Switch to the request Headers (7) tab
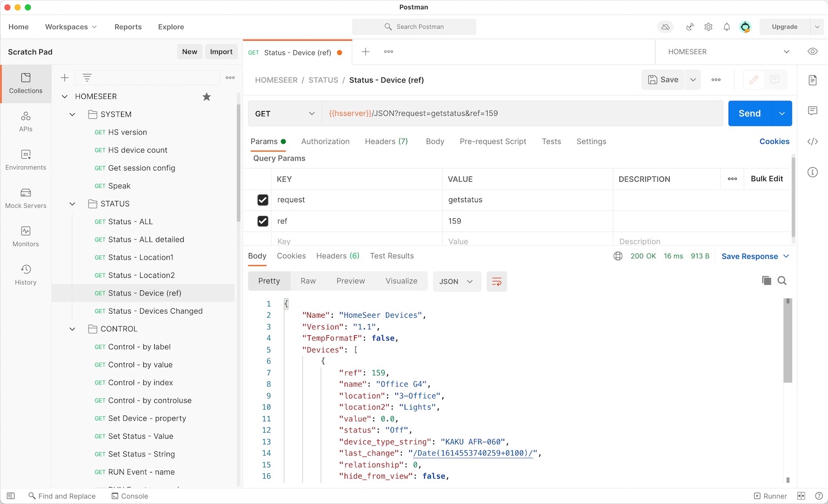The width and height of the screenshot is (828, 504). tap(386, 141)
